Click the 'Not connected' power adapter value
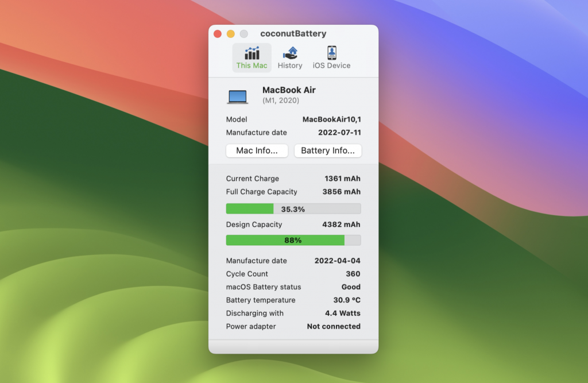 [x=334, y=326]
